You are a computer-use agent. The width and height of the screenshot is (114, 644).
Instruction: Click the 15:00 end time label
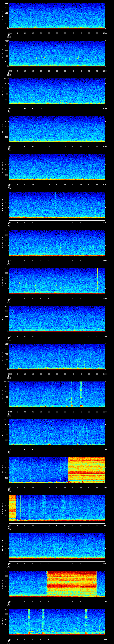(105, 33)
